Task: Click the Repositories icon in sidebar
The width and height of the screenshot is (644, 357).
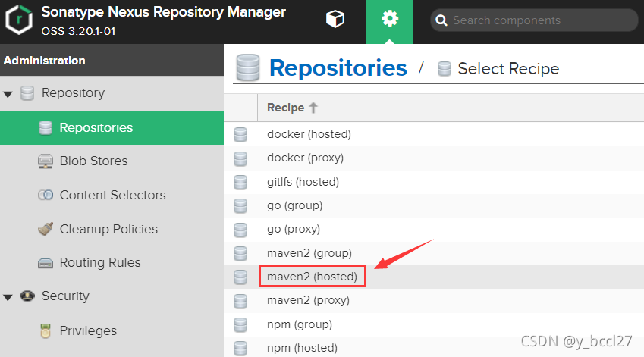Action: click(x=46, y=127)
